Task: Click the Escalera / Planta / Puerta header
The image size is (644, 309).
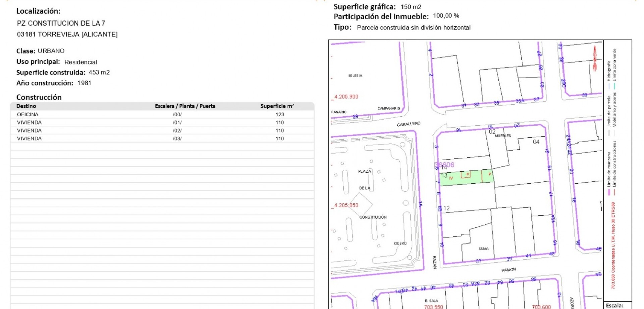Action: click(185, 106)
